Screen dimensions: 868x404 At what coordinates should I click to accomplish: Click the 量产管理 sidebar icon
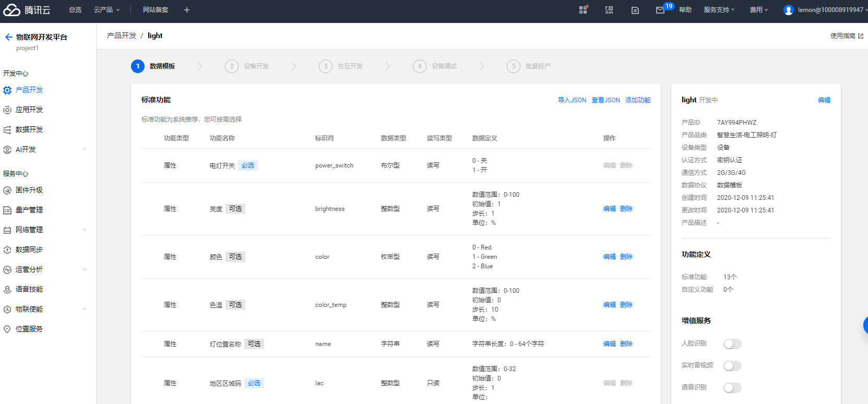[x=7, y=210]
